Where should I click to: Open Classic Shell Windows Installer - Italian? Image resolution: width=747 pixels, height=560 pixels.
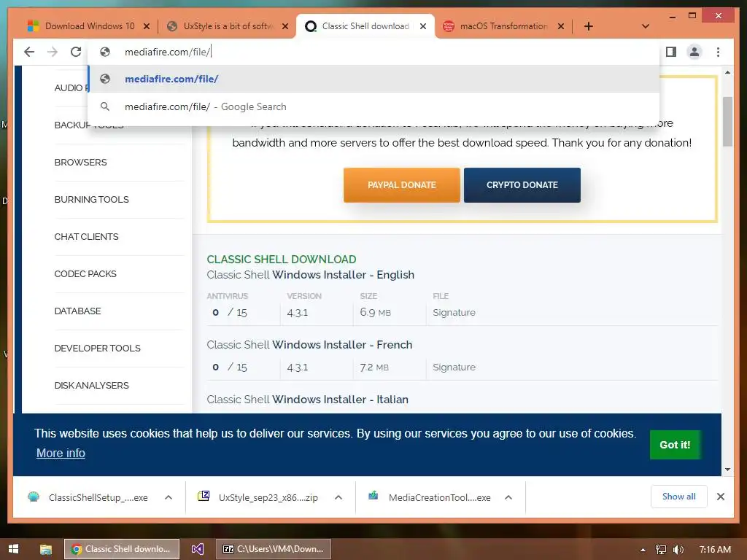(x=307, y=400)
